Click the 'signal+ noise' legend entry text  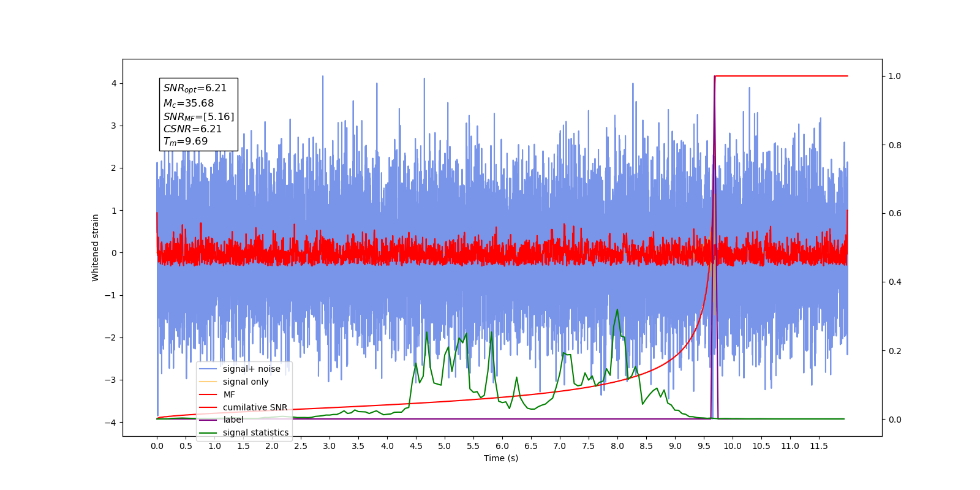click(252, 369)
